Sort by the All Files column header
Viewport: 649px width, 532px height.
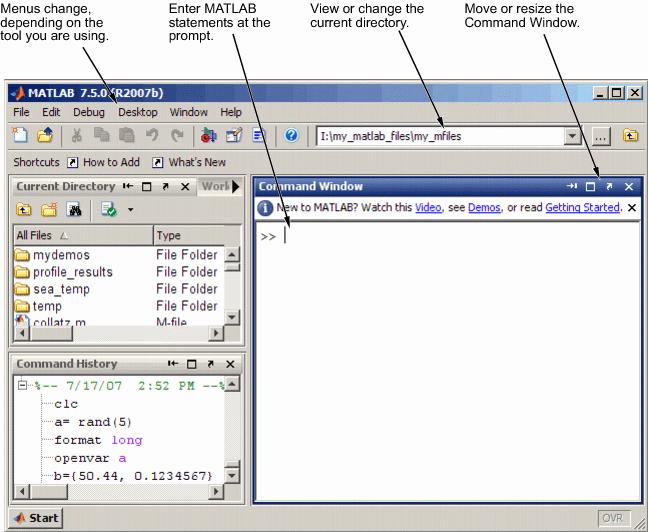coord(83,236)
